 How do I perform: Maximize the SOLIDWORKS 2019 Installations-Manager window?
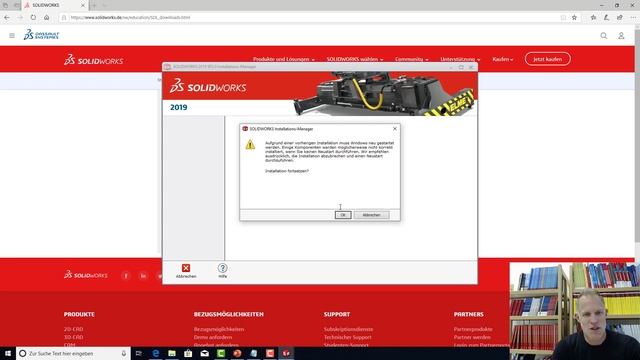pos(461,67)
